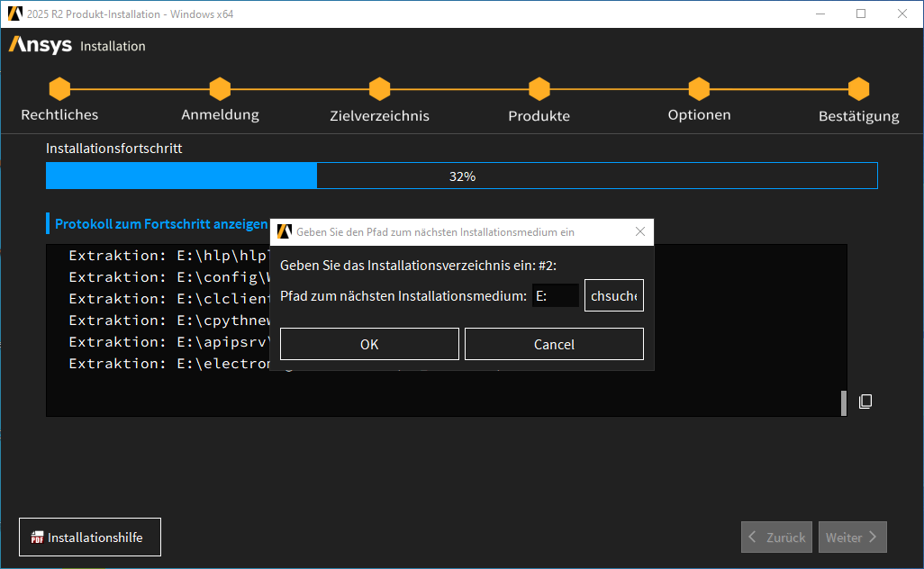Click the hexagon marker above Zielverzeichnis
This screenshot has height=569, width=924.
point(379,89)
